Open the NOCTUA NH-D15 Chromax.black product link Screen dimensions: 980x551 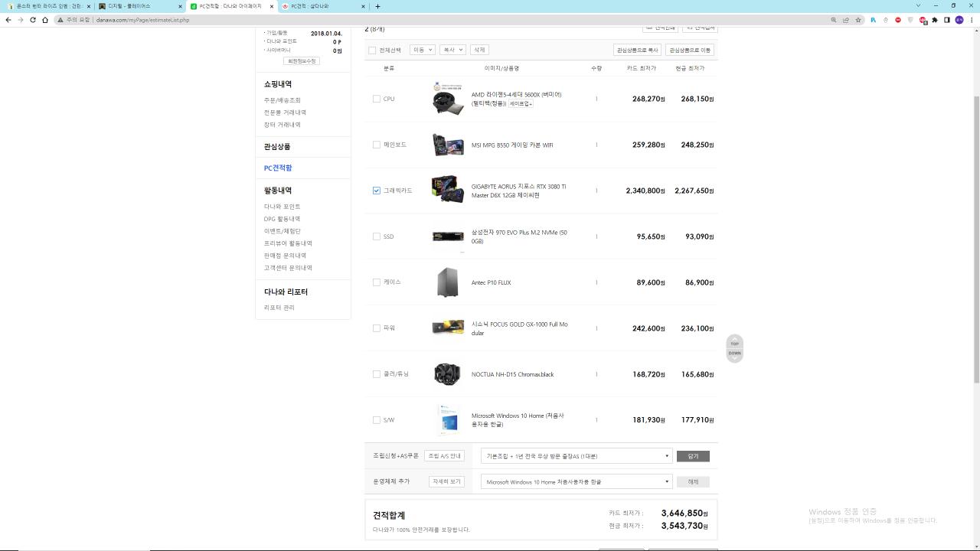(x=512, y=374)
